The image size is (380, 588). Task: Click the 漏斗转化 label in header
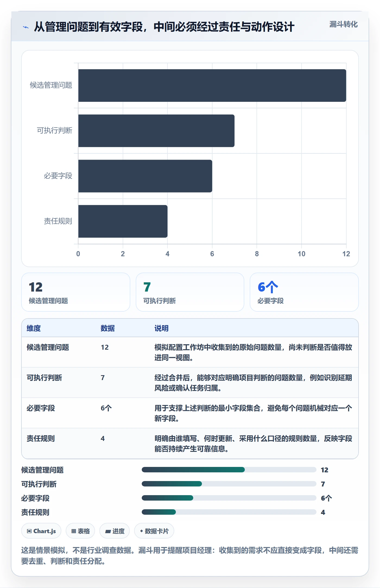tap(343, 24)
